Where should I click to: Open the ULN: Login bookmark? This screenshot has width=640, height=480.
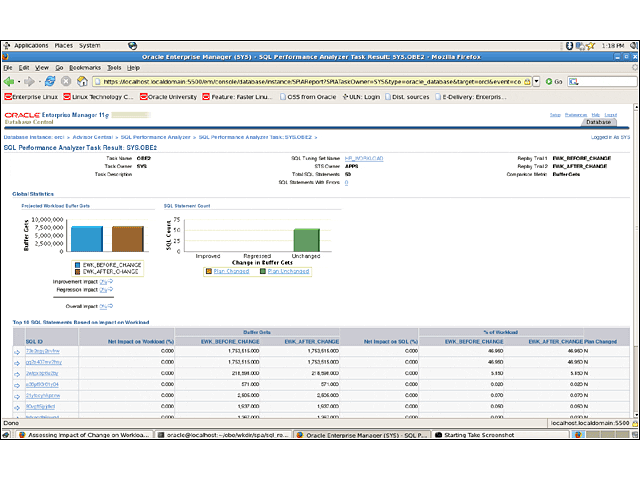click(x=361, y=97)
